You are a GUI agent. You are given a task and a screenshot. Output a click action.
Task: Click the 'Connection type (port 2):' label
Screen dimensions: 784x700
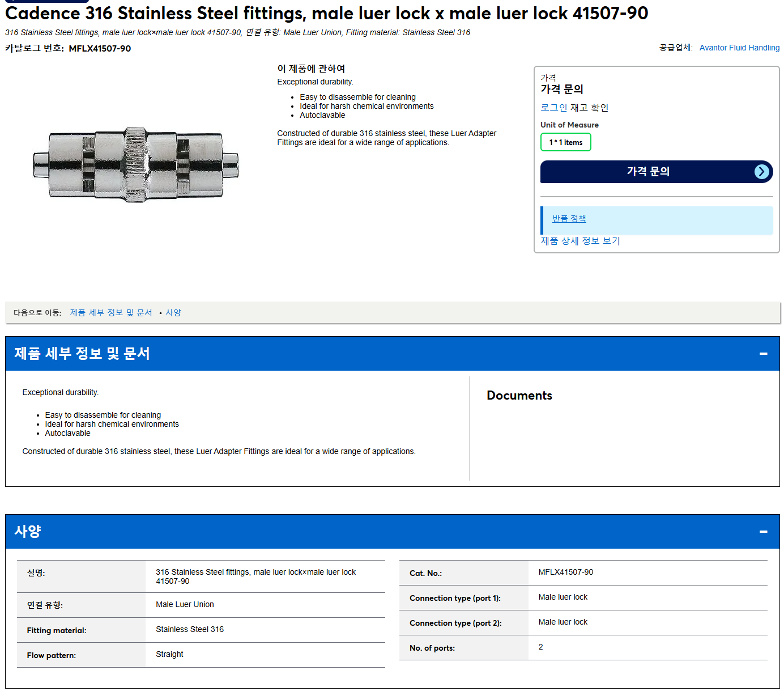pos(455,623)
